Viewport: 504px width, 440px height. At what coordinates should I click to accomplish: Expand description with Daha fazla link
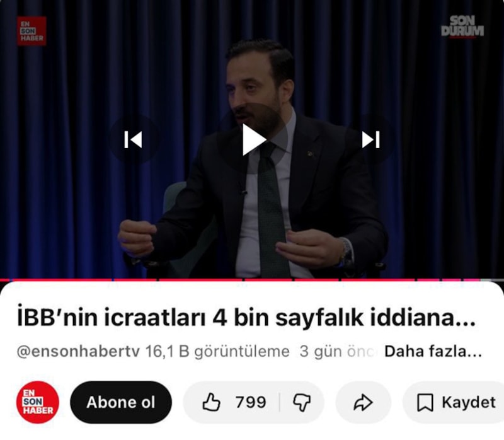(x=433, y=352)
